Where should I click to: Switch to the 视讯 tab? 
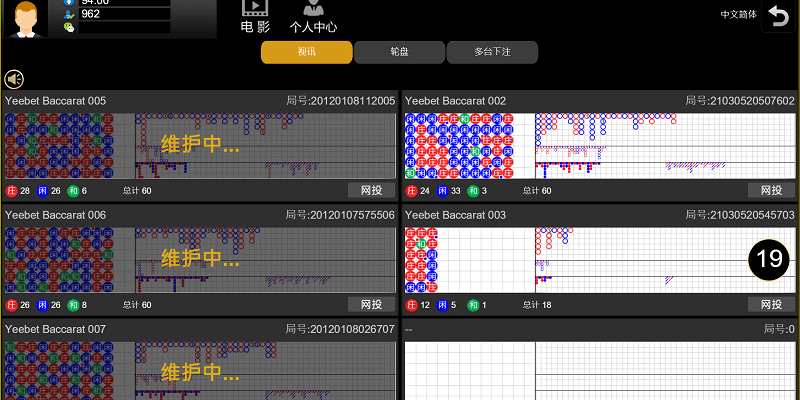point(307,52)
